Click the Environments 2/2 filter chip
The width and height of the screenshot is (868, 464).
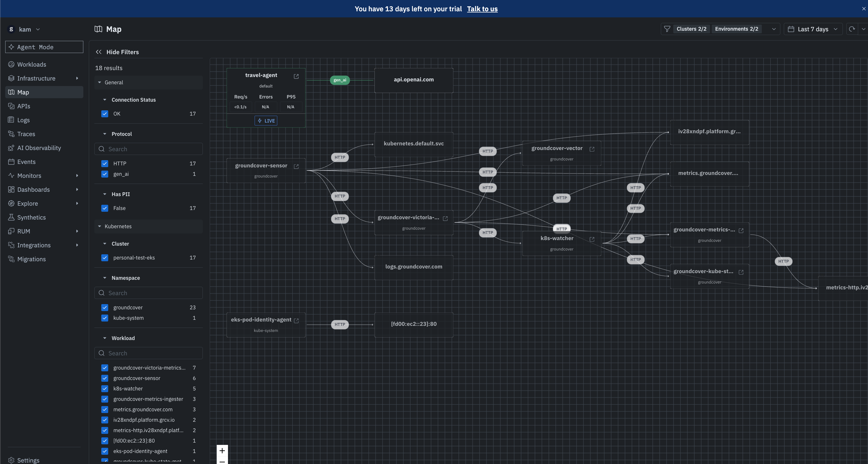coord(737,29)
